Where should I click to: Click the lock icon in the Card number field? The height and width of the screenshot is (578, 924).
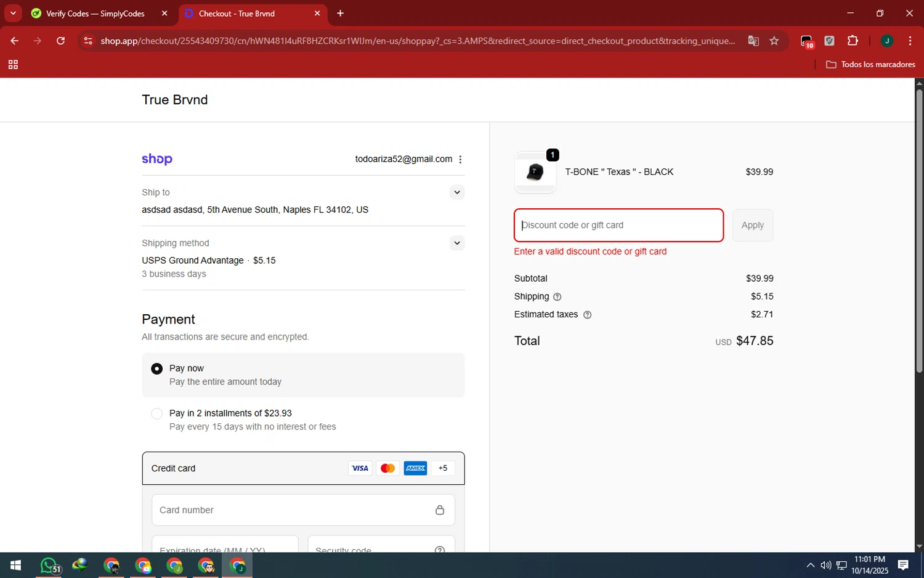tap(440, 510)
